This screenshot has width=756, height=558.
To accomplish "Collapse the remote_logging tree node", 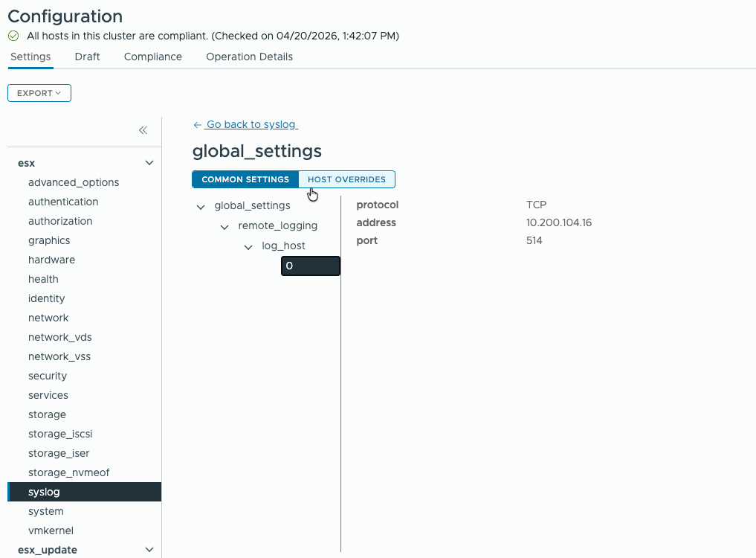I will [x=224, y=226].
